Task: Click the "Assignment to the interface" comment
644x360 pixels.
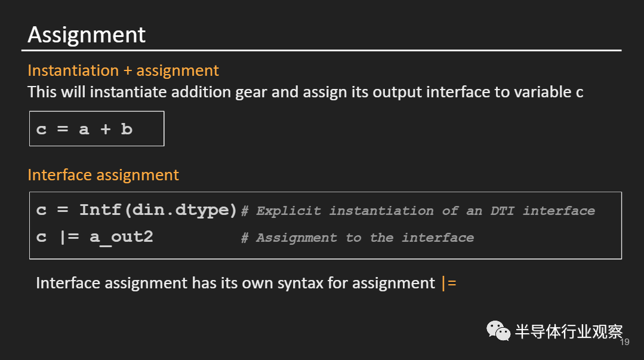Action: 357,238
